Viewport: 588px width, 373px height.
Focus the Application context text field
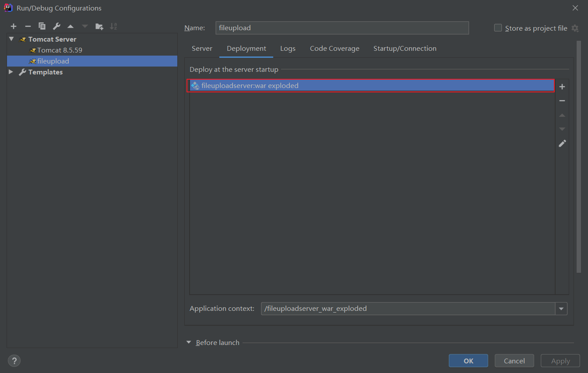[408, 309]
